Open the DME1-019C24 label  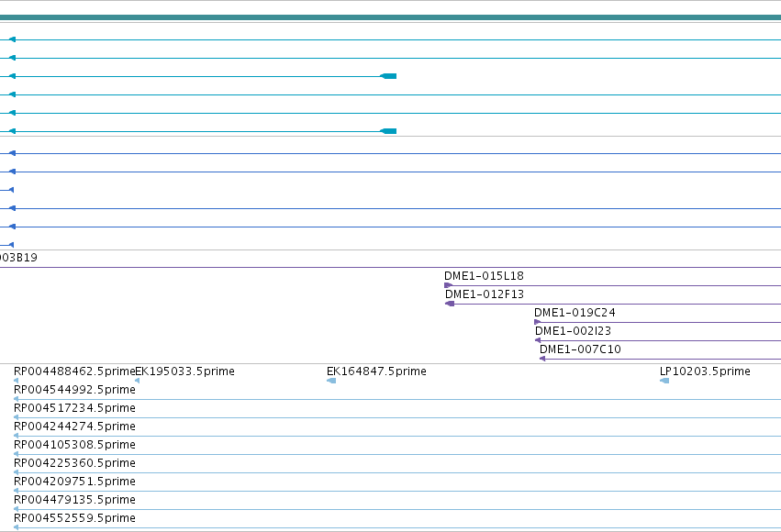click(x=575, y=313)
